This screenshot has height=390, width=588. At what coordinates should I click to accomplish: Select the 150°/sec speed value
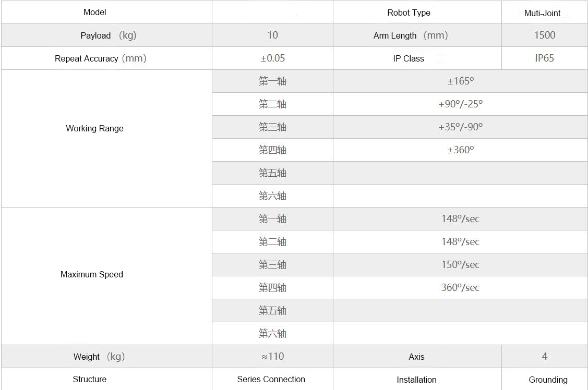pyautogui.click(x=460, y=264)
